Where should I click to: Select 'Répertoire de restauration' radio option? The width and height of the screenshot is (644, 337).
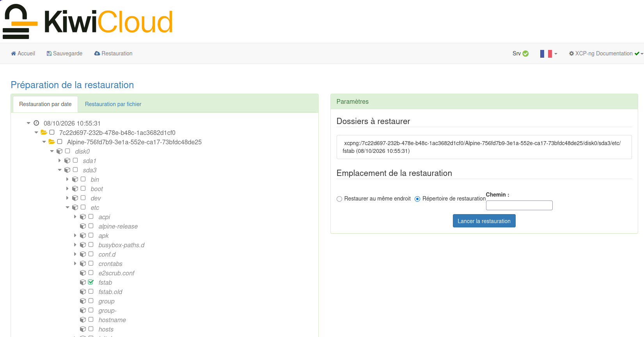point(417,199)
